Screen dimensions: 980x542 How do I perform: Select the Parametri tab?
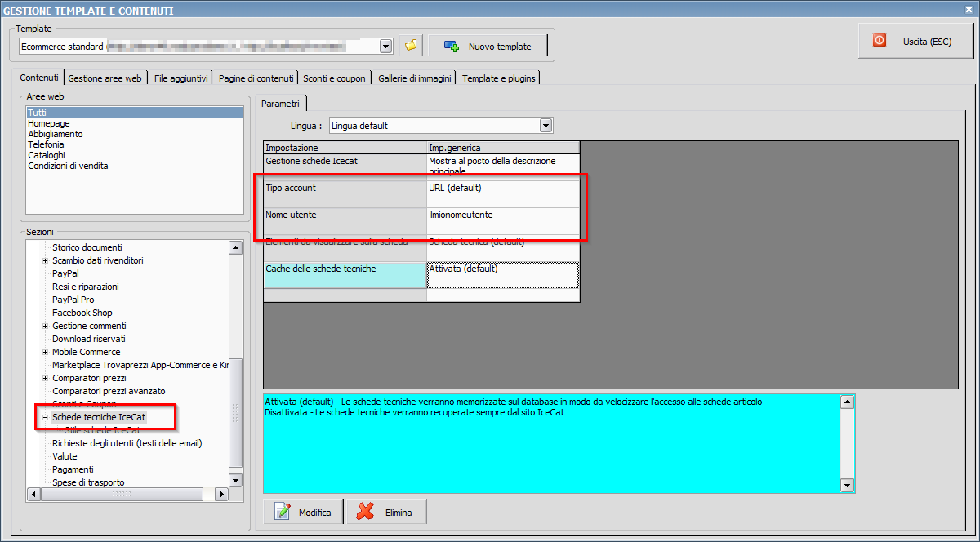point(281,103)
